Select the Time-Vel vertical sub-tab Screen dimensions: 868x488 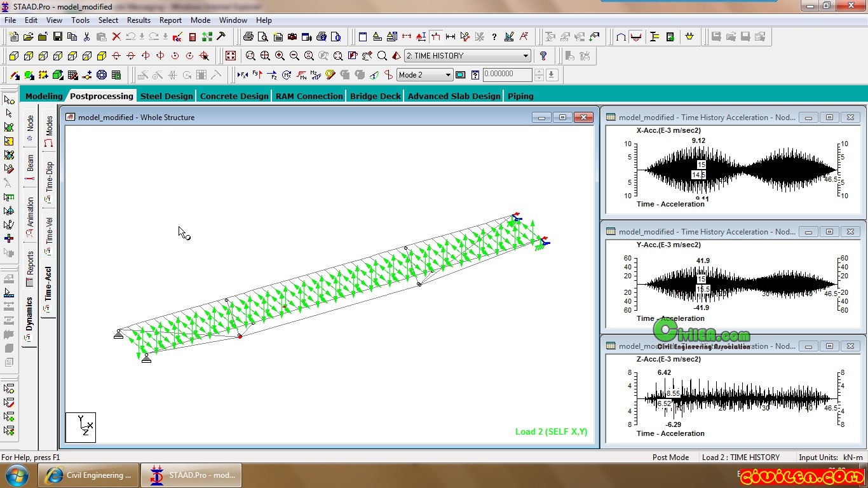click(x=49, y=234)
